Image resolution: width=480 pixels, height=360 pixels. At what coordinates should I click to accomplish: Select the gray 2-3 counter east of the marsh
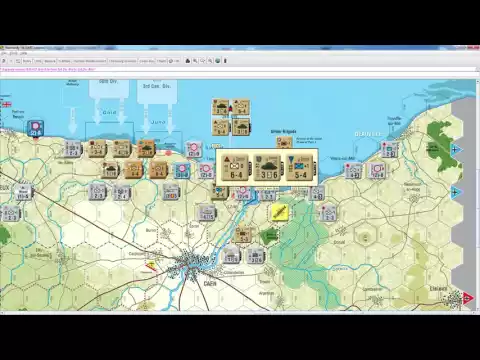(328, 213)
